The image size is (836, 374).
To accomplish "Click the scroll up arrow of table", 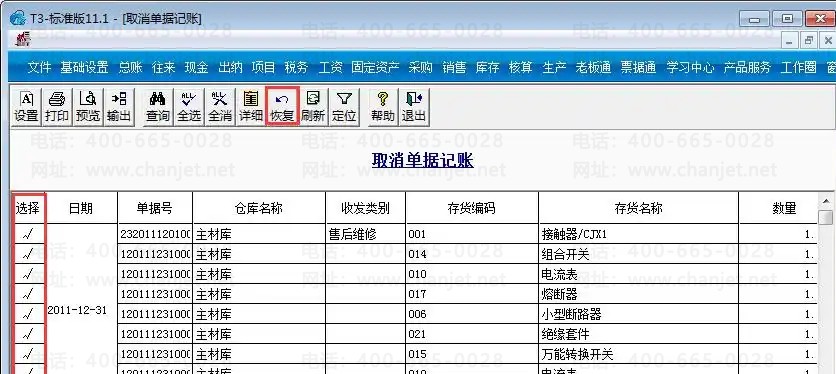I will coord(826,201).
